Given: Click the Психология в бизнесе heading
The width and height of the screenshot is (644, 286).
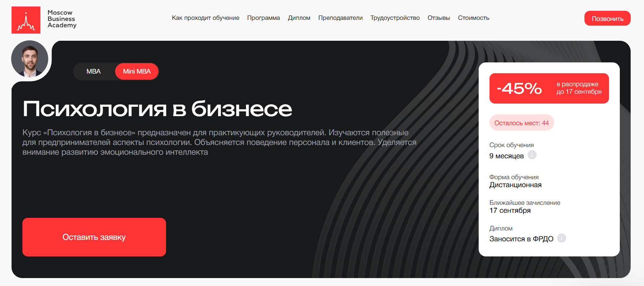Looking at the screenshot, I should (157, 109).
